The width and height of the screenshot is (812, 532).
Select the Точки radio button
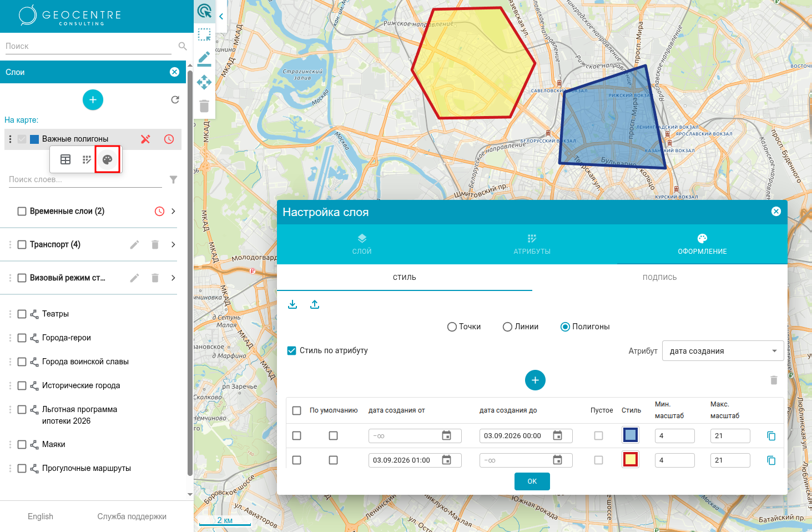point(452,327)
